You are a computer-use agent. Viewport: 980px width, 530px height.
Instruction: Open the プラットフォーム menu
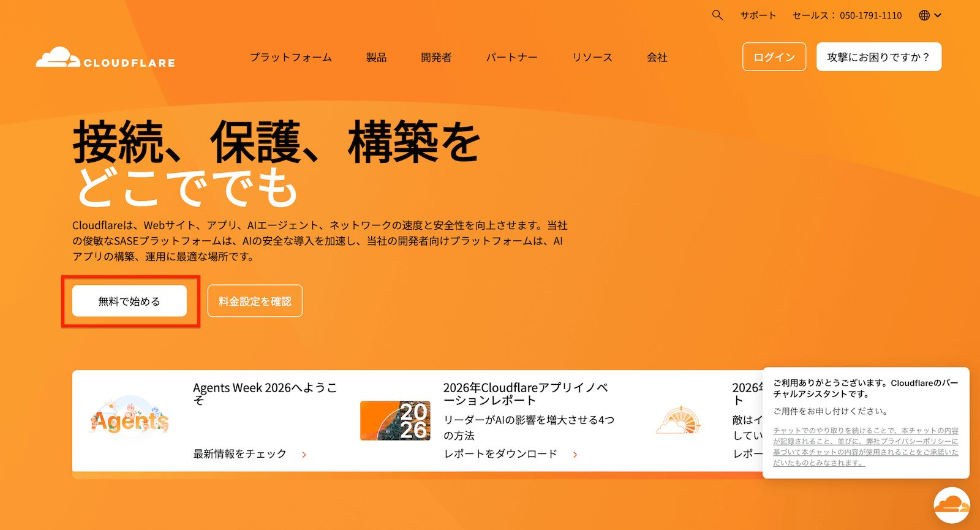pos(290,57)
